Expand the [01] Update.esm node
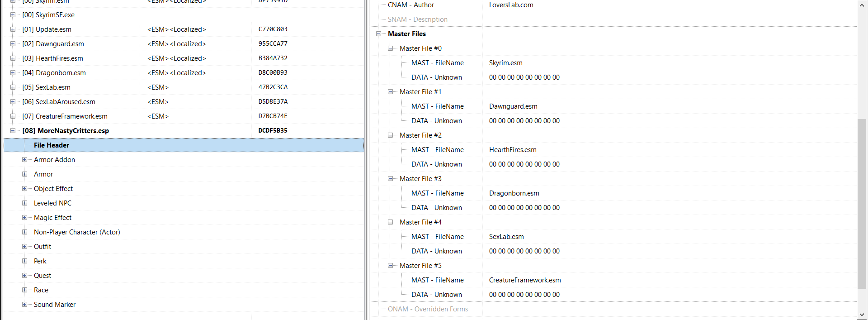Viewport: 868px width, 320px height. coord(13,29)
